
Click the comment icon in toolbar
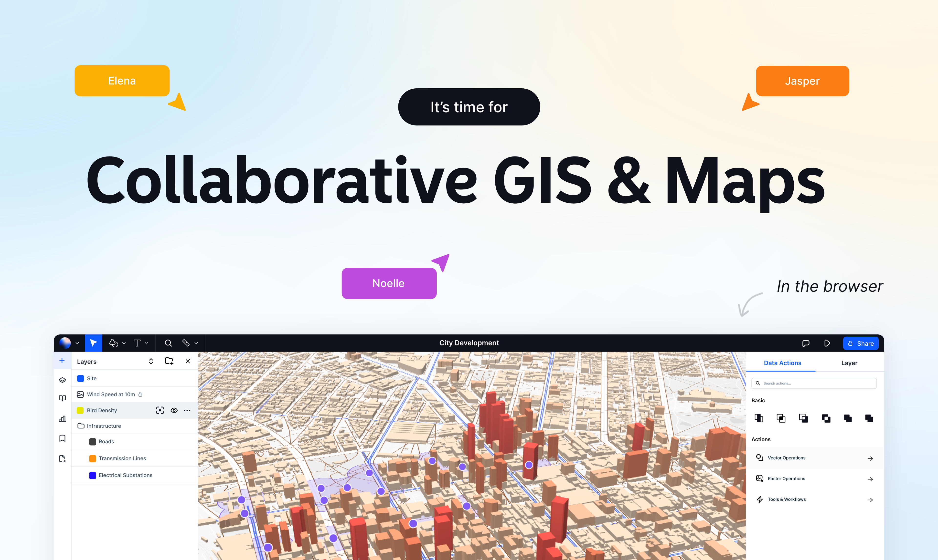tap(805, 343)
